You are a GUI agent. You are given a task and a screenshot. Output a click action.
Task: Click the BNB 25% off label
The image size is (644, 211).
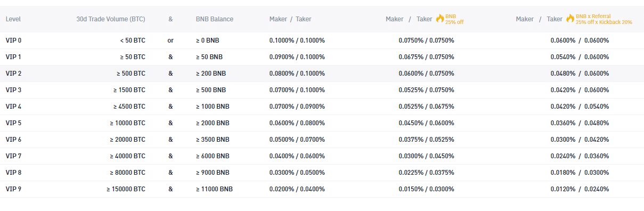click(x=454, y=19)
